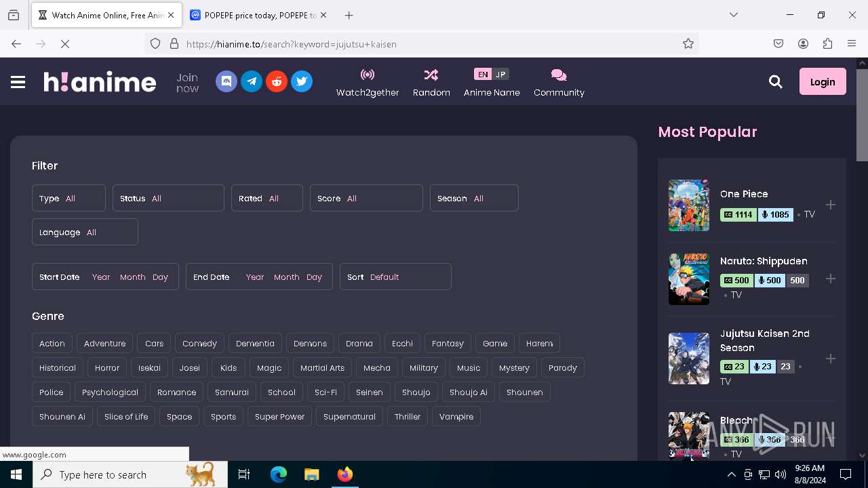Select the Start Date Year dropdown
Viewport: 868px width, 488px height.
pos(101,277)
